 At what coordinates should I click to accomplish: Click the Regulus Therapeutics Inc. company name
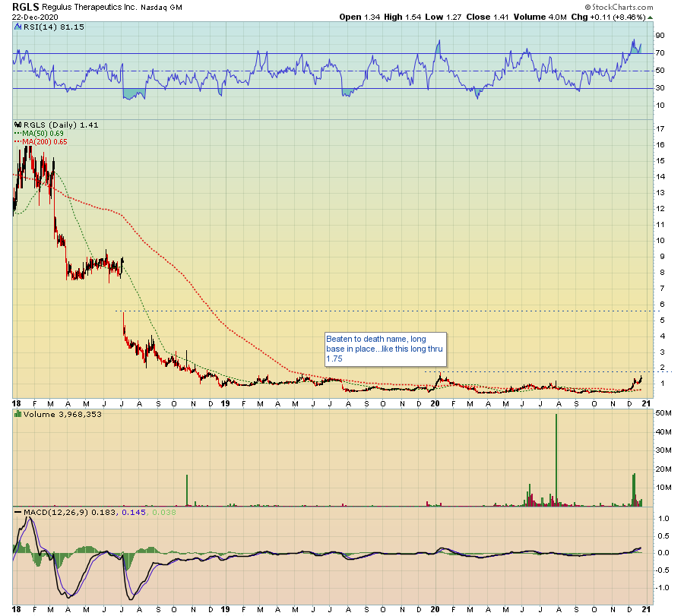(x=90, y=8)
